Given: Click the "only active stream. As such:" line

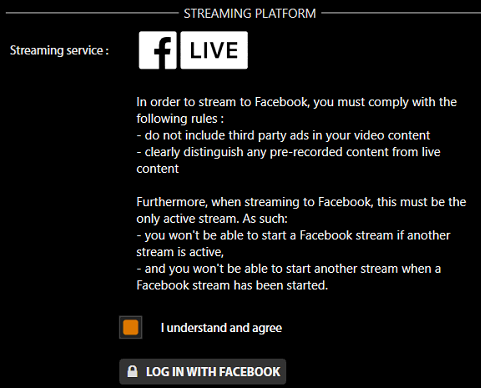Looking at the screenshot, I should tap(212, 219).
